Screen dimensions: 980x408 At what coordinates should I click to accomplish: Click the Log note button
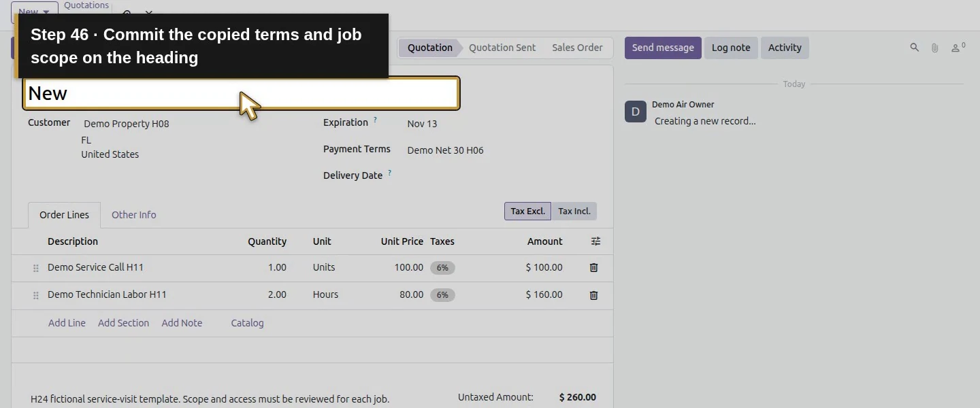coord(731,48)
